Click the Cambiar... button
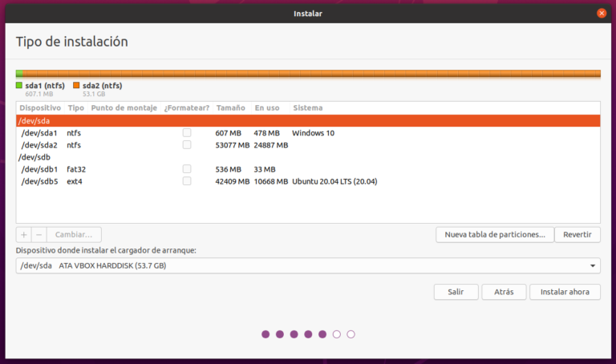Screen dimensions: 616x364 tap(74, 235)
